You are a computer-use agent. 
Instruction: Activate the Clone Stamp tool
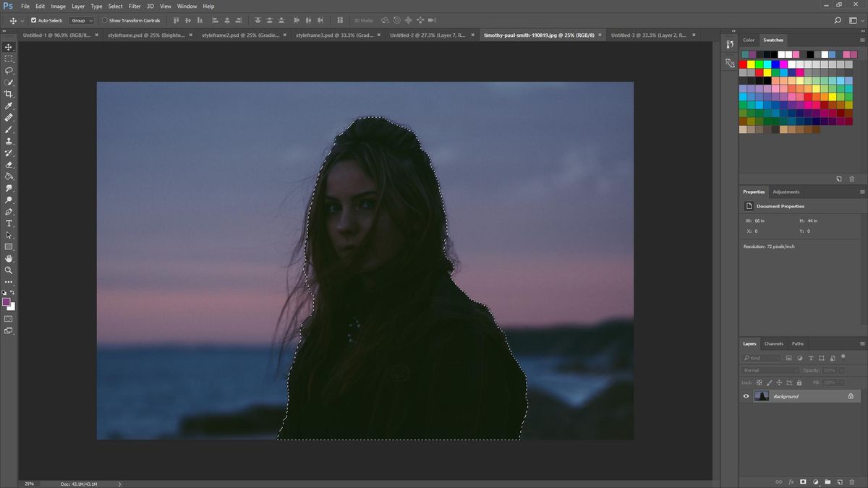pos(9,141)
